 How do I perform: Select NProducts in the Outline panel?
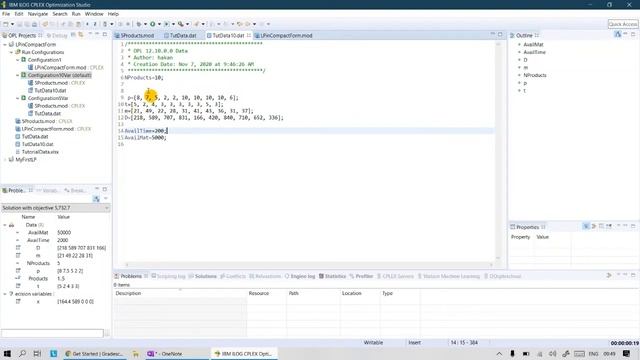click(x=535, y=76)
